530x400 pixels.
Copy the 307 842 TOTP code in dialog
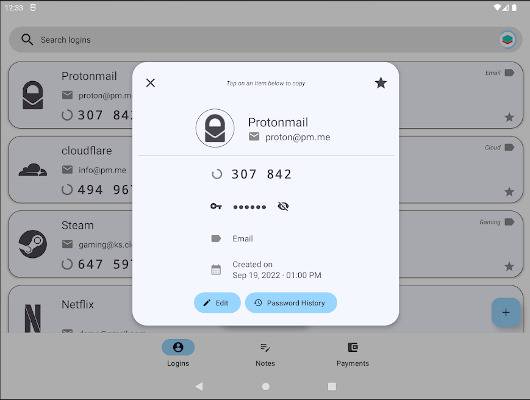click(261, 174)
